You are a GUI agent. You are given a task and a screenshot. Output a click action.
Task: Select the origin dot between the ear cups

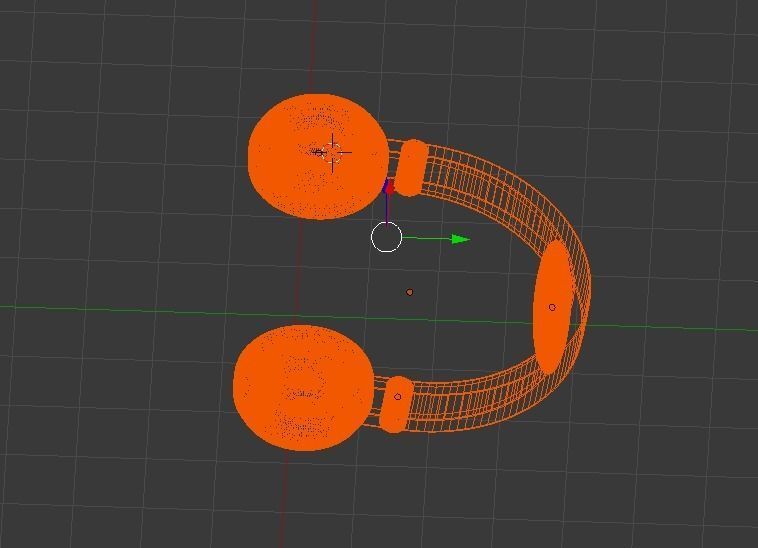pos(409,292)
